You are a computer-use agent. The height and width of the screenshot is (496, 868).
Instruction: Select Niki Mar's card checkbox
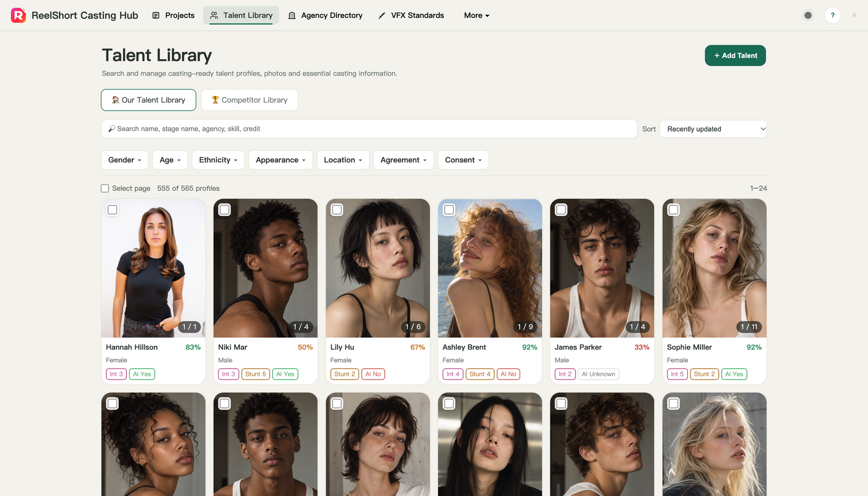click(x=225, y=210)
